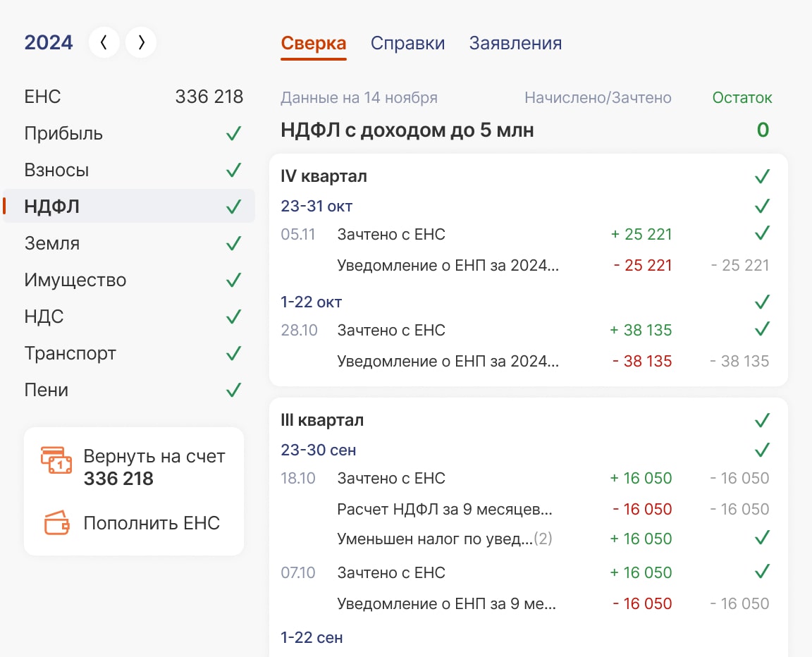Go to previous year using left arrow
Image resolution: width=812 pixels, height=657 pixels.
tap(104, 42)
